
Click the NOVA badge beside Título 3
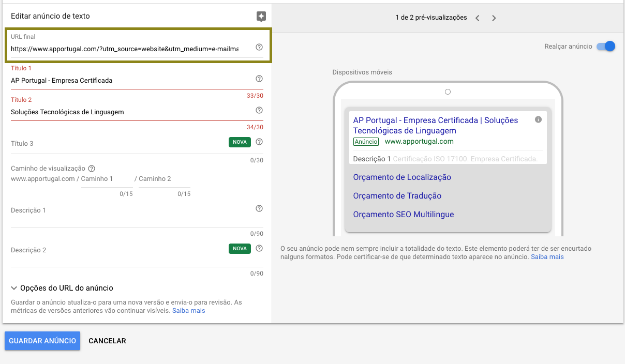(240, 142)
